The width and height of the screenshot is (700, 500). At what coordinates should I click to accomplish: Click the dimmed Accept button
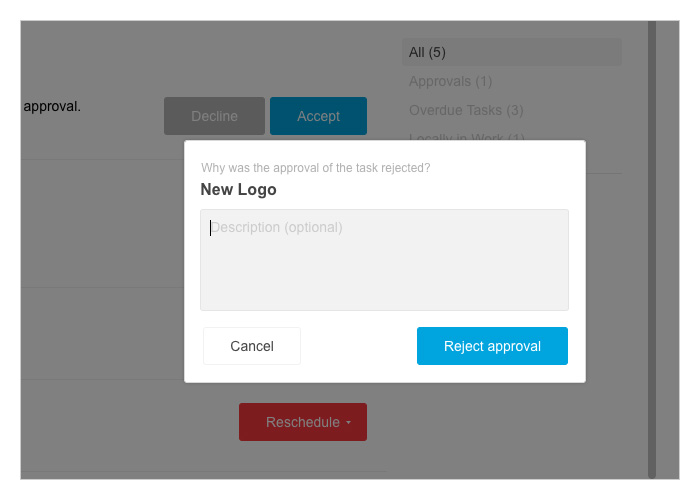tap(318, 116)
